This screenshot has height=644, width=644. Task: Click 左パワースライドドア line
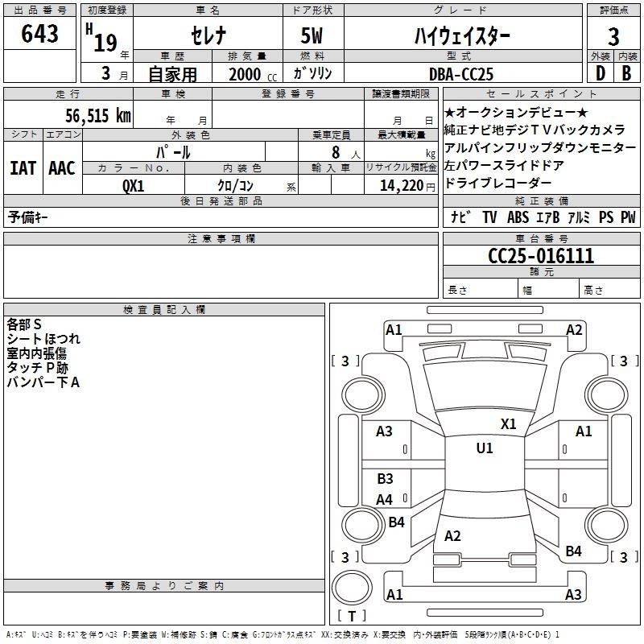(x=504, y=165)
